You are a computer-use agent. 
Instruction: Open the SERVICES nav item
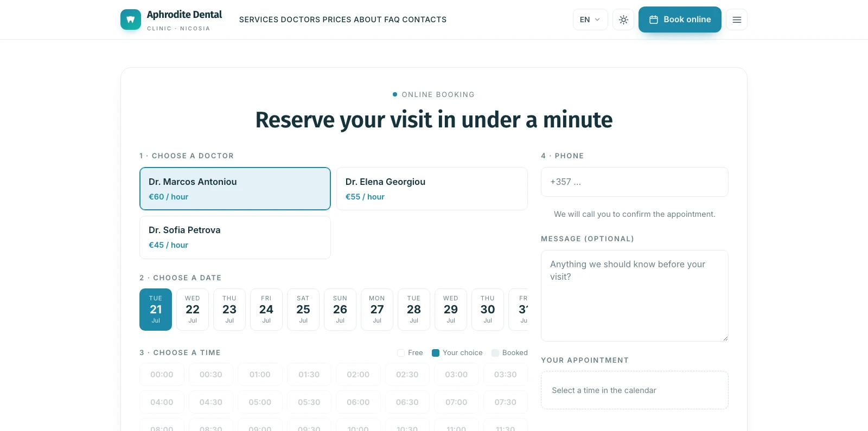point(259,20)
